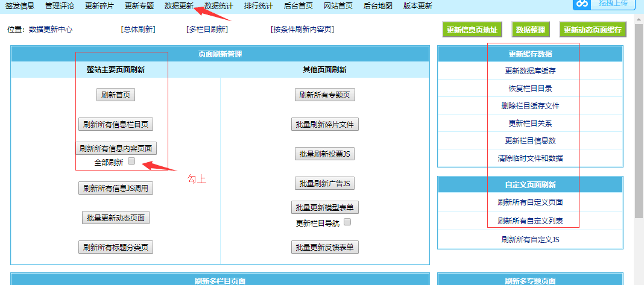Click the green 更新动态页面缓存 button

pyautogui.click(x=593, y=30)
